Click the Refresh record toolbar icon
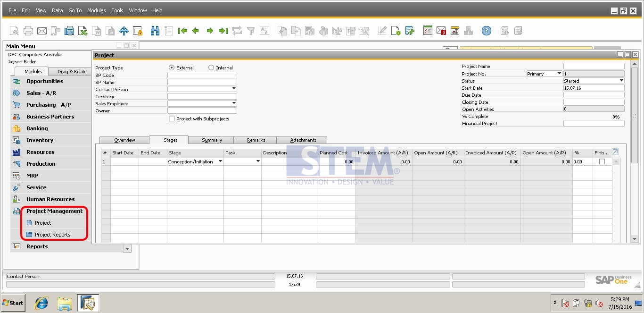The height and width of the screenshot is (313, 644). (x=237, y=31)
